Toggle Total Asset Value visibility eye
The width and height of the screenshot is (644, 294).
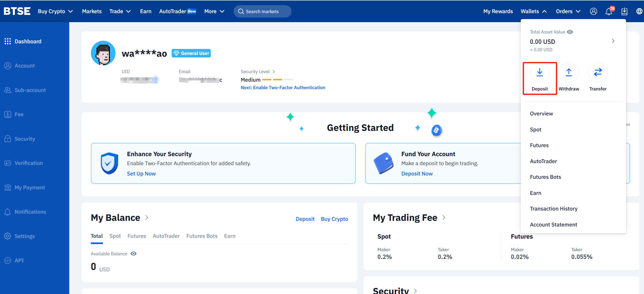[570, 32]
